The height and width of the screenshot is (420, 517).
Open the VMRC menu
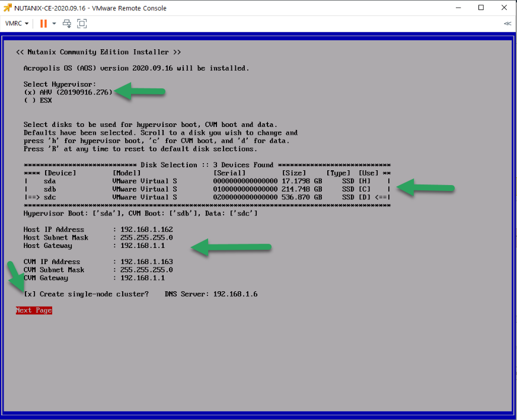tap(17, 23)
